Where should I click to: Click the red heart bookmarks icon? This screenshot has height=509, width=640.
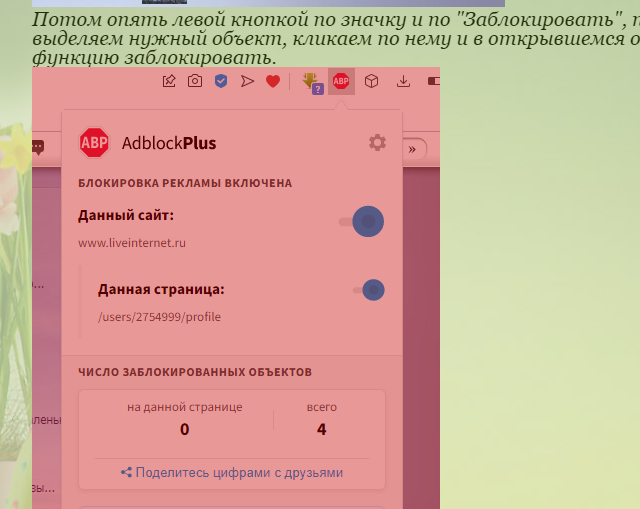click(273, 81)
